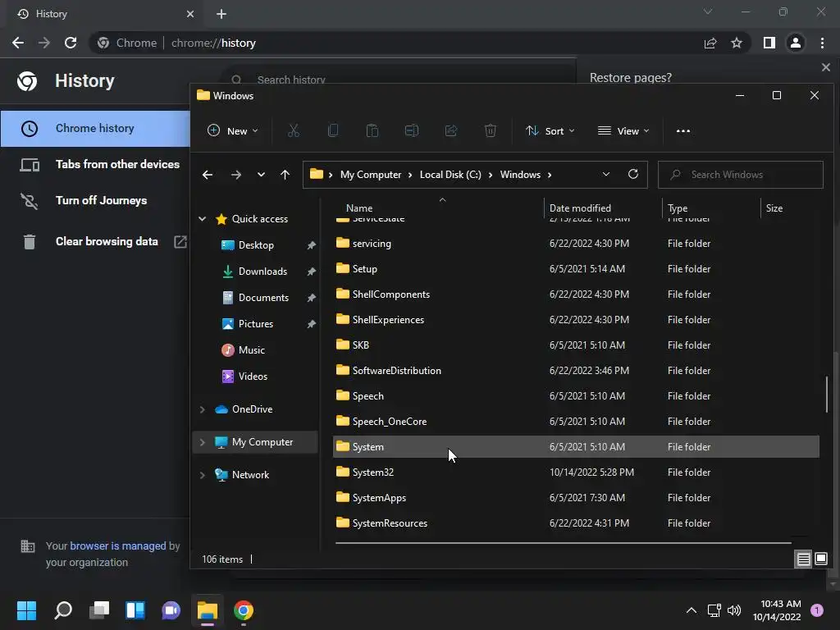Open browser is managed link
The width and height of the screenshot is (840, 630).
point(118,546)
